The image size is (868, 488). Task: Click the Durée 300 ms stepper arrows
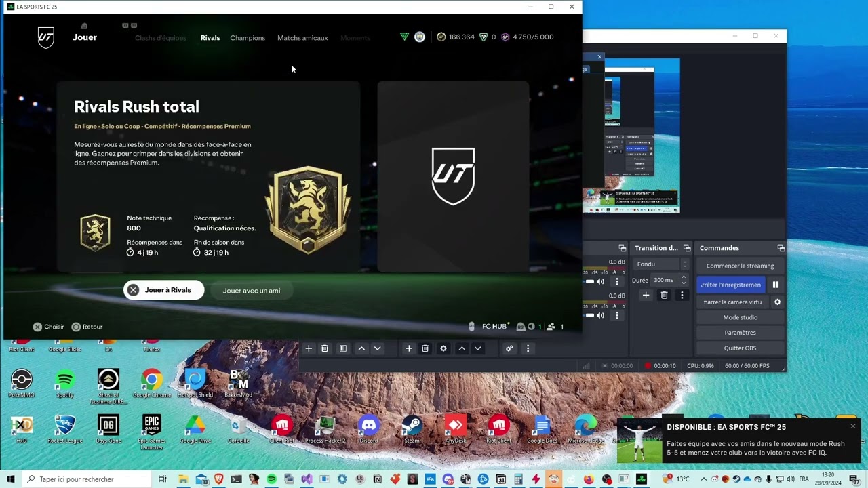[x=684, y=280]
